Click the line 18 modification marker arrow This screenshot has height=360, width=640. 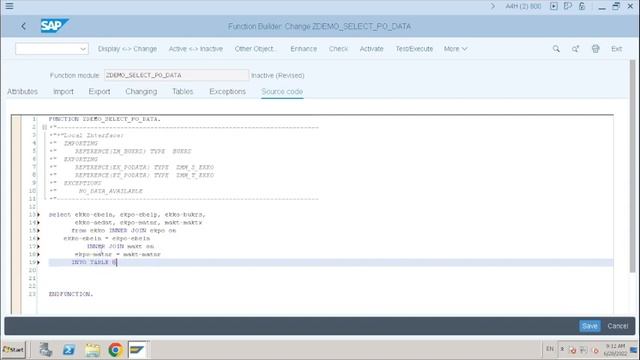(x=38, y=254)
